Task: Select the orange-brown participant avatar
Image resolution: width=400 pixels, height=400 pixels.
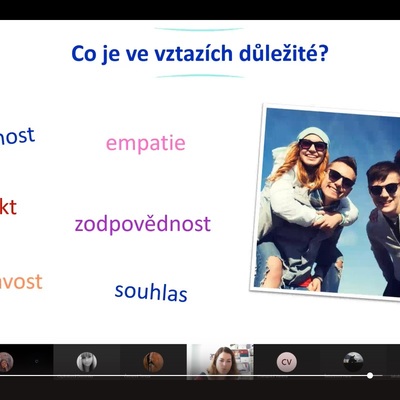Action: [153, 362]
